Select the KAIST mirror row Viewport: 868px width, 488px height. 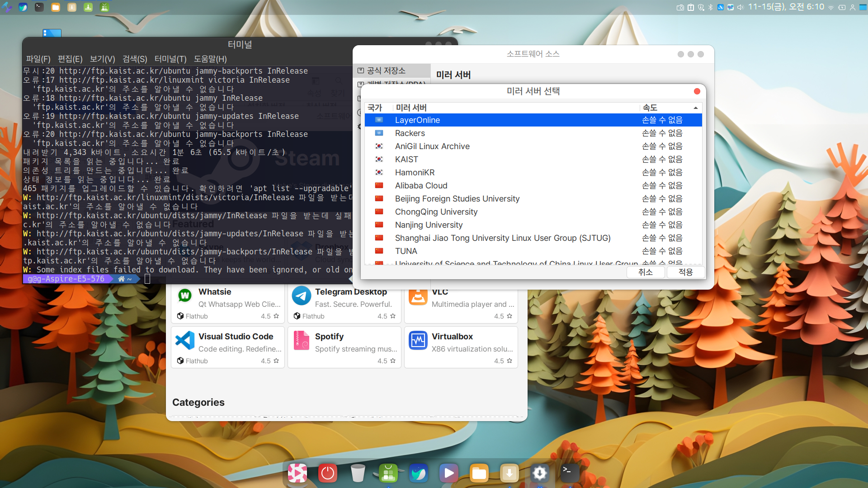[533, 160]
